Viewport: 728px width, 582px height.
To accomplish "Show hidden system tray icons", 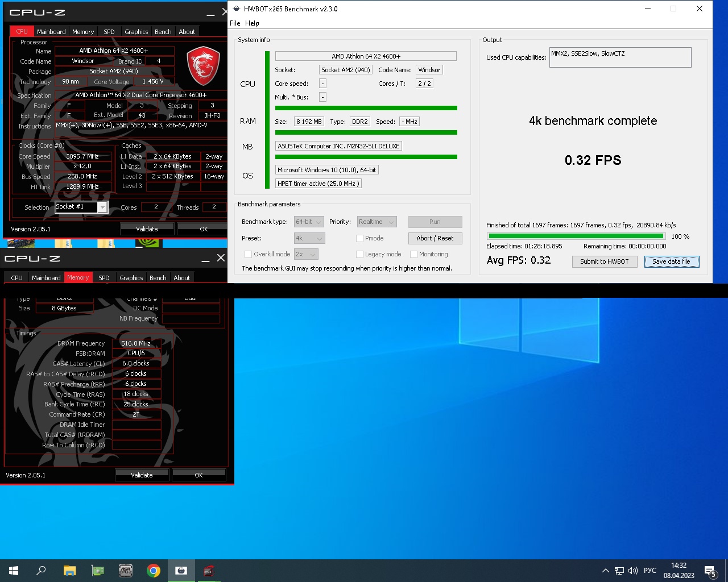I will click(606, 571).
